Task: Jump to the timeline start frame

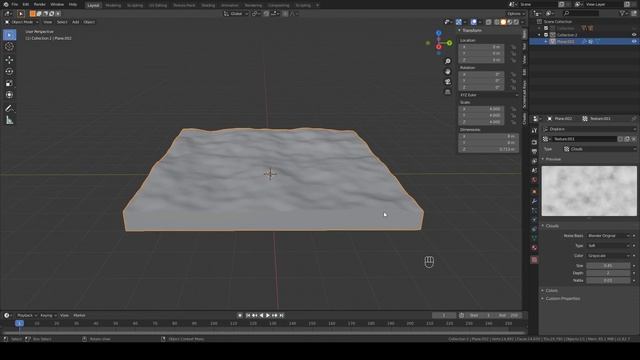Action: 248,316
